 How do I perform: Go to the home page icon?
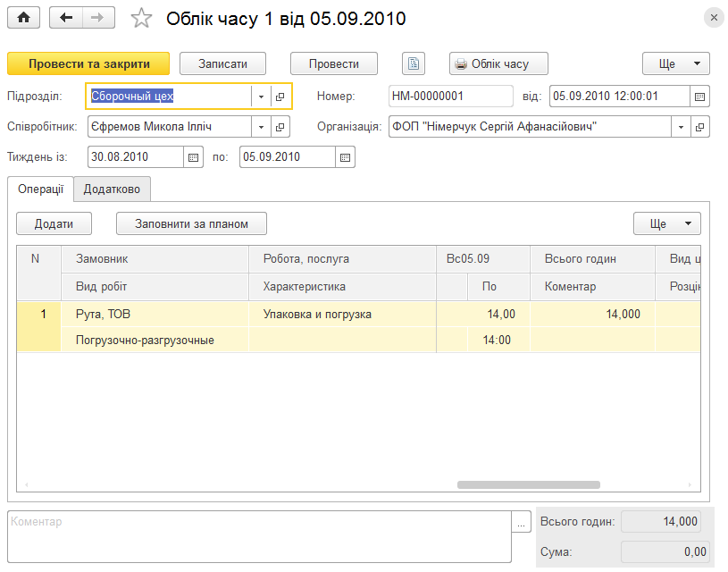click(x=24, y=18)
